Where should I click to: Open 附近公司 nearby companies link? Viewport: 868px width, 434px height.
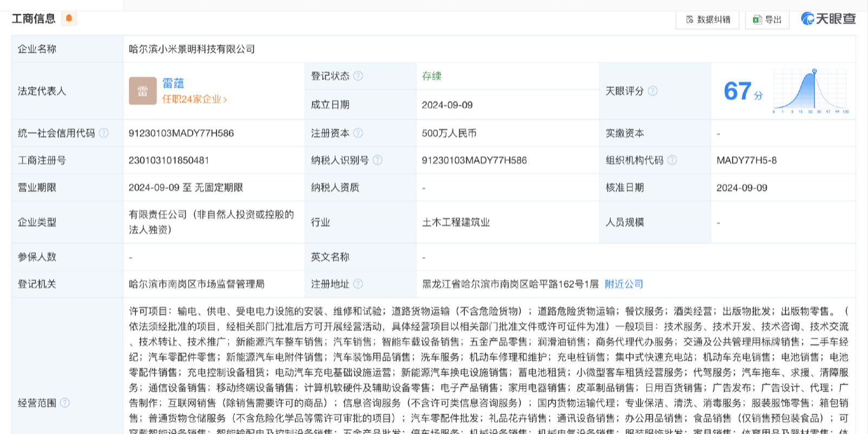pyautogui.click(x=624, y=284)
